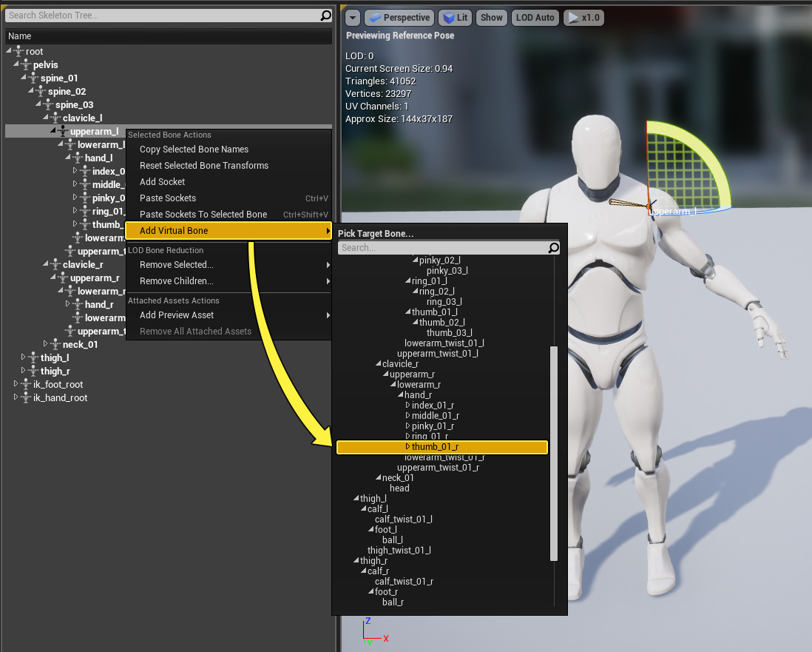The height and width of the screenshot is (652, 812).
Task: Choose Add Socket from context menu
Action: pos(162,182)
